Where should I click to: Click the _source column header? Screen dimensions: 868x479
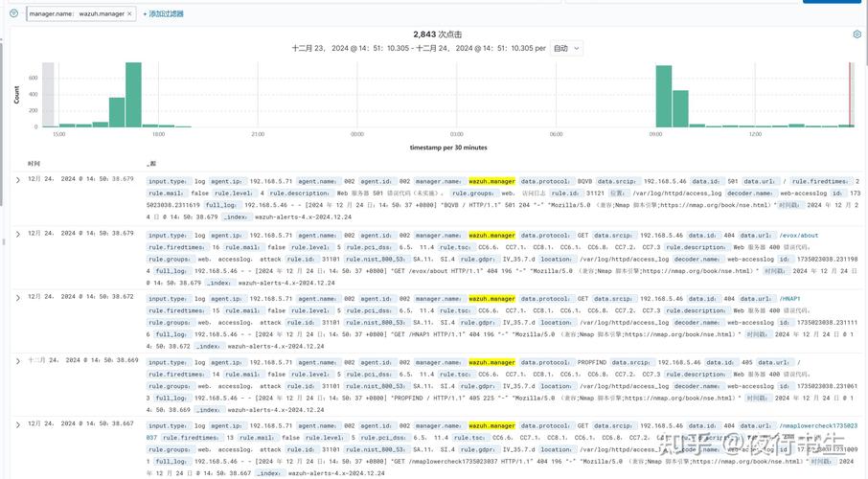pyautogui.click(x=151, y=164)
